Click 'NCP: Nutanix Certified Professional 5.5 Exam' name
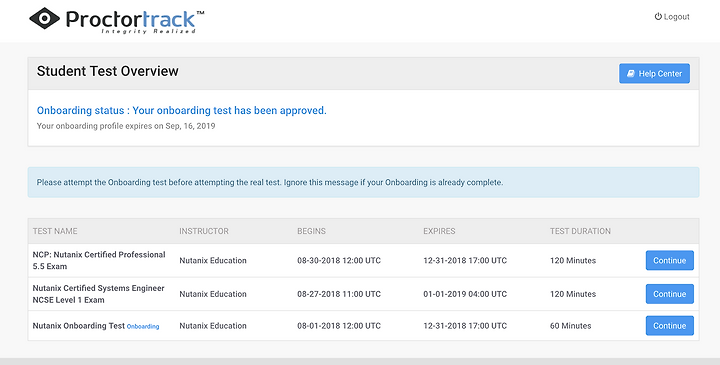The width and height of the screenshot is (720, 365). [99, 260]
